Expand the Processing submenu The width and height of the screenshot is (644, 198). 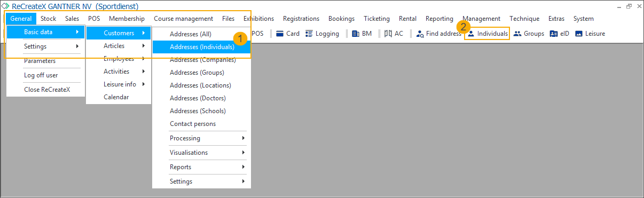(201, 138)
